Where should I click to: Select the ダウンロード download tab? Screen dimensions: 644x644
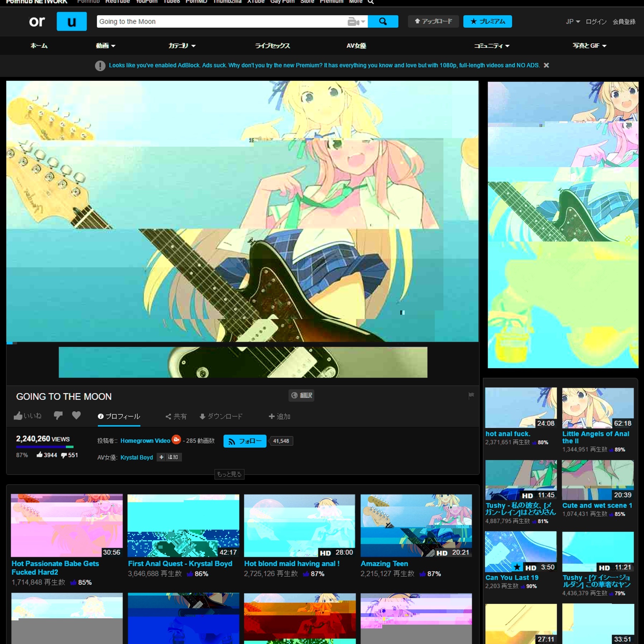(221, 416)
